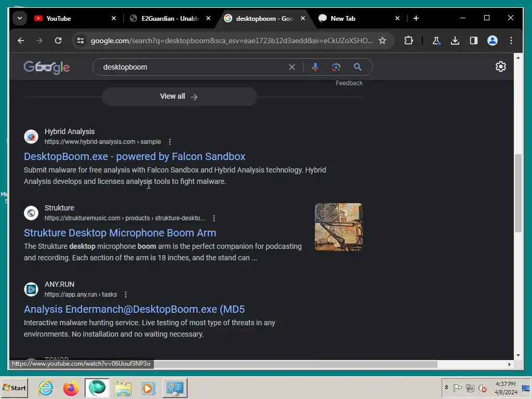The image size is (532, 399).
Task: Click the scroll up arrow
Action: 518,58
